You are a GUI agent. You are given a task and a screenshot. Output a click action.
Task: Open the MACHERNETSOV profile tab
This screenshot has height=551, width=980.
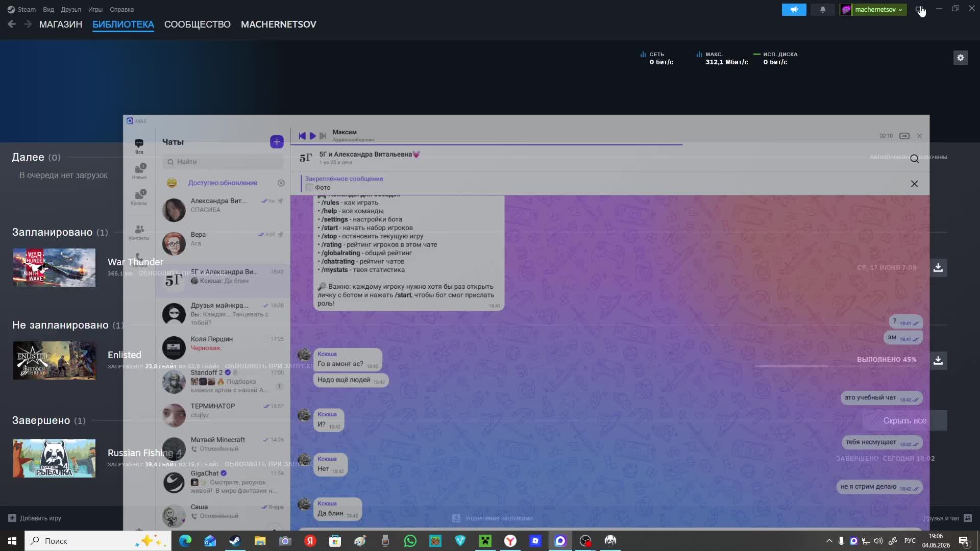click(x=279, y=24)
